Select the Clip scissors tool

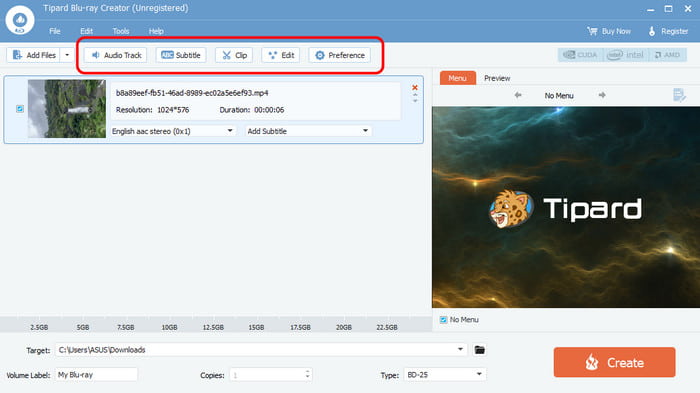[234, 55]
